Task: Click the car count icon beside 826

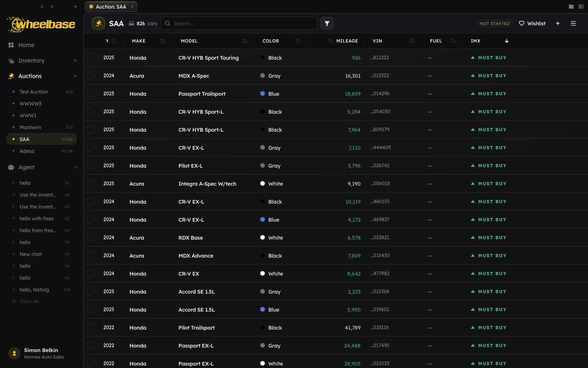Action: click(131, 24)
